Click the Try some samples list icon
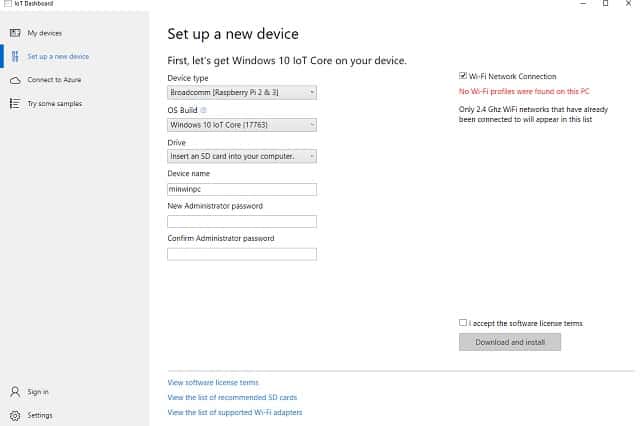 [15, 104]
